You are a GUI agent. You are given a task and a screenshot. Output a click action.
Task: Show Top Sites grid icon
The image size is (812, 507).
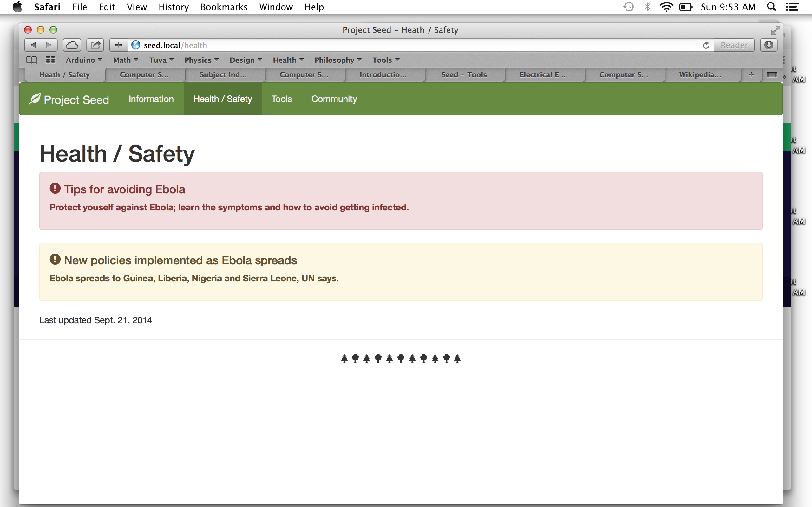50,60
